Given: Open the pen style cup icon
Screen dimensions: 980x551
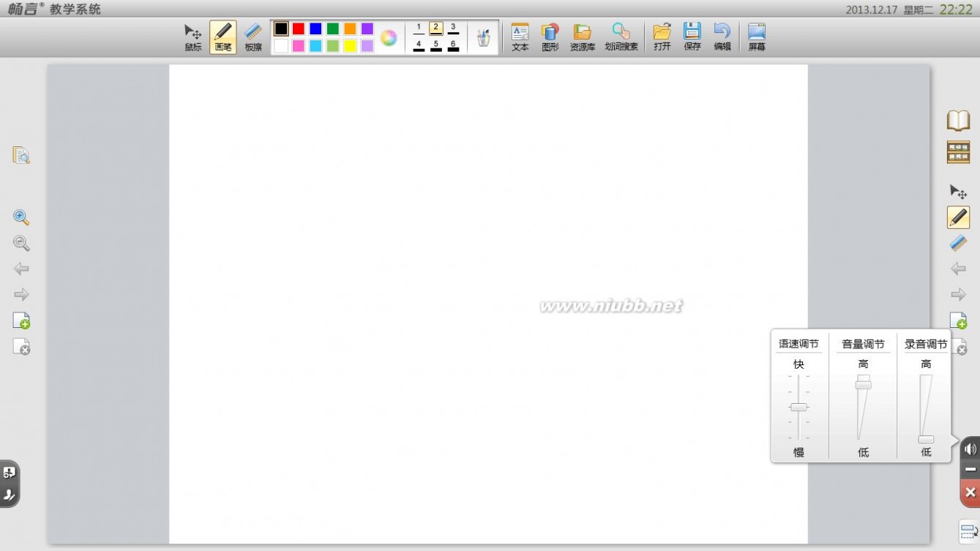Looking at the screenshot, I should pos(484,37).
